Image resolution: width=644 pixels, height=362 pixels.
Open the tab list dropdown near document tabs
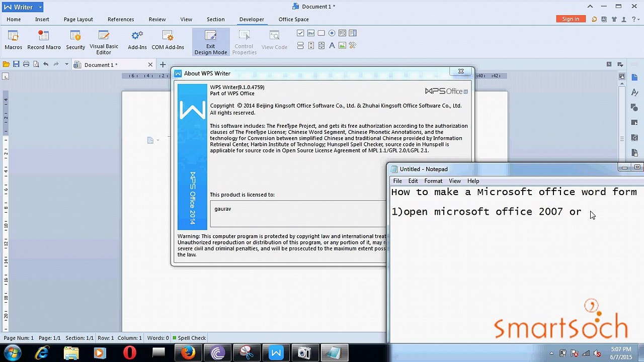621,64
